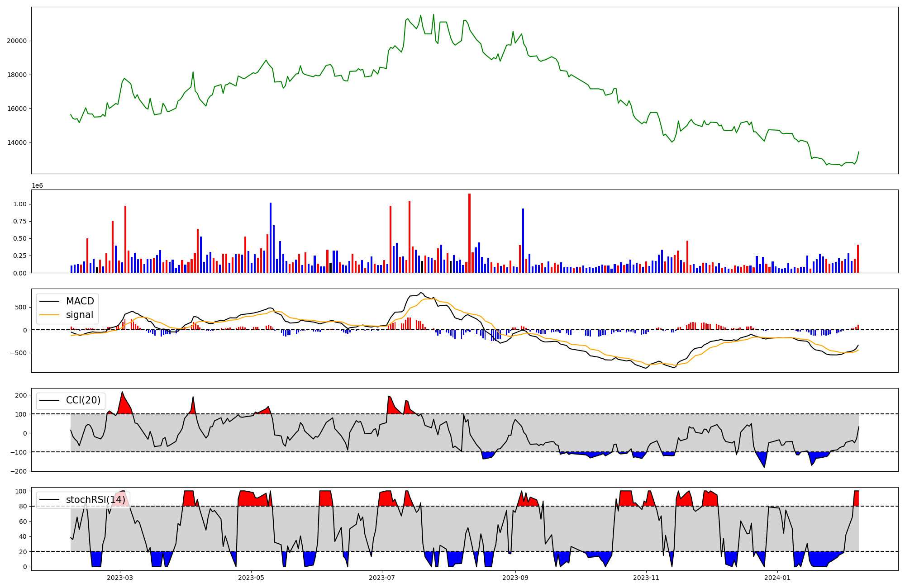Screen dimensions: 905x588
Task: Click the 2023-03 date tick label
Action: coord(120,578)
